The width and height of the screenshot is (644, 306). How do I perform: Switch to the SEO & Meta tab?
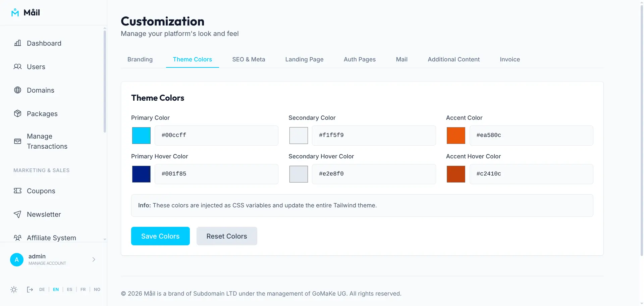pyautogui.click(x=249, y=59)
